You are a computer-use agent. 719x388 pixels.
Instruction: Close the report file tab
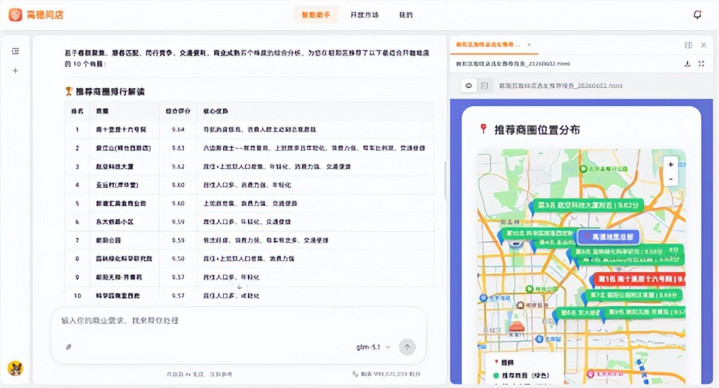pos(529,44)
